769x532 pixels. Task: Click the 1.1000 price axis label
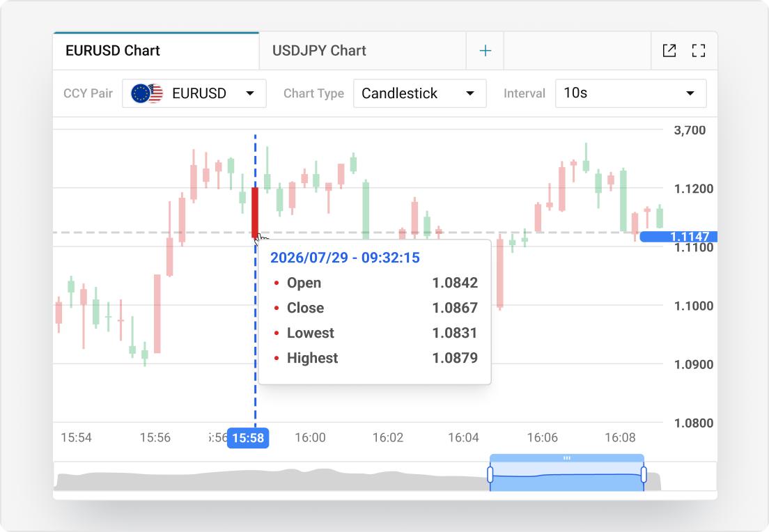point(694,306)
